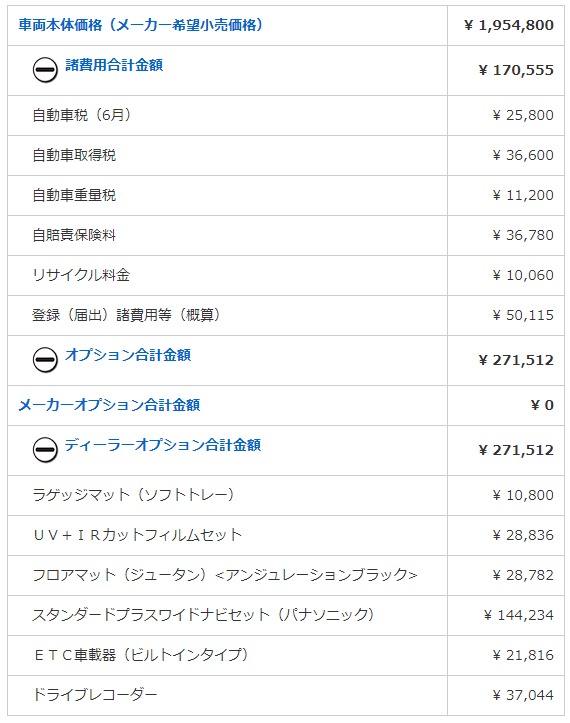Collapse the オプション合計金額 minus icon
Image resolution: width=570 pixels, height=723 pixels.
click(x=45, y=360)
